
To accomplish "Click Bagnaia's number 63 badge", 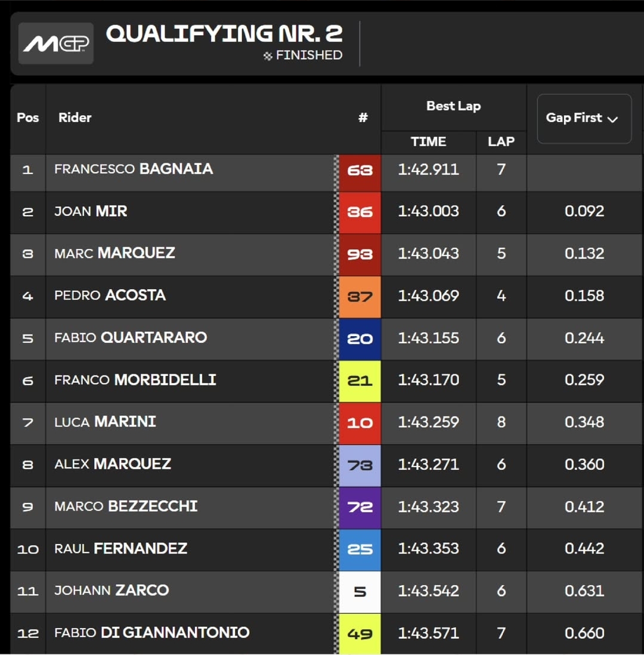I will click(x=360, y=170).
